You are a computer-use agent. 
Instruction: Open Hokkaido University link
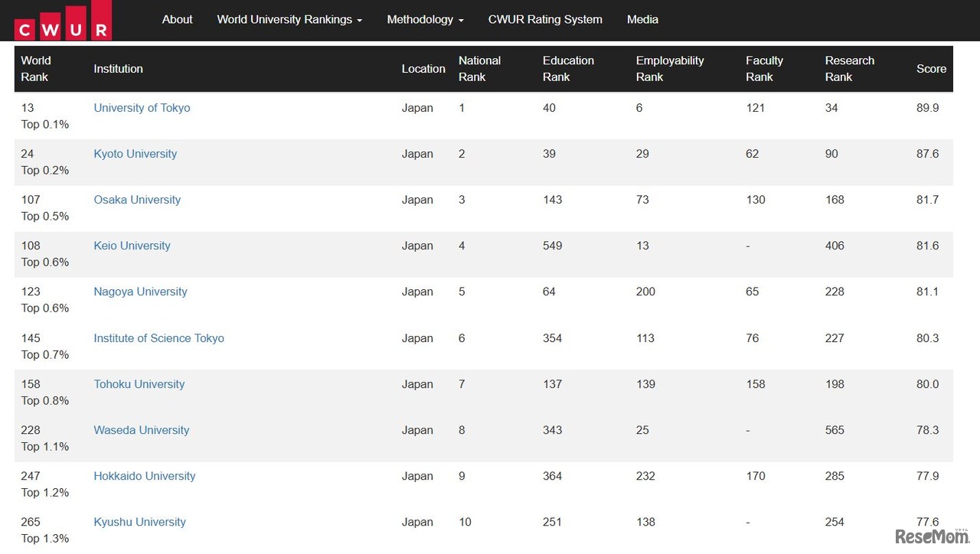144,476
